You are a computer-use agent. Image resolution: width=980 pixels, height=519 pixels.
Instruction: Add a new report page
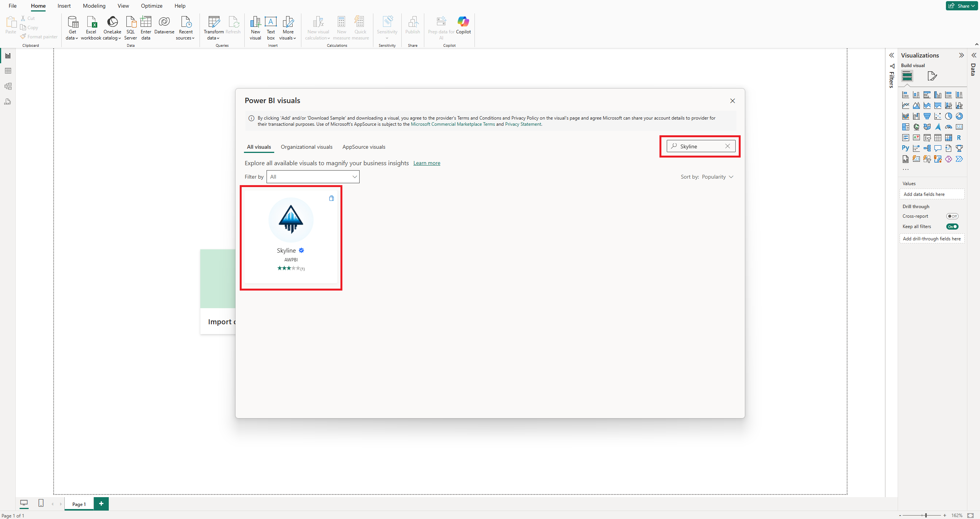point(101,504)
